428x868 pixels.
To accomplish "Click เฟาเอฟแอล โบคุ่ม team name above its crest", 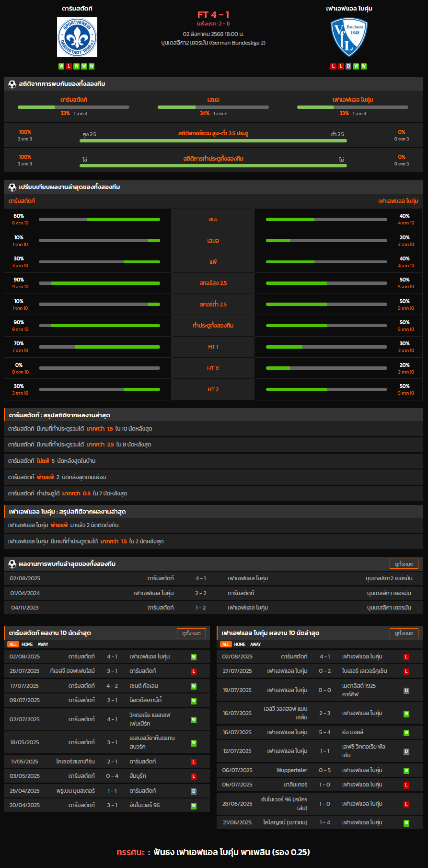I will coord(349,9).
